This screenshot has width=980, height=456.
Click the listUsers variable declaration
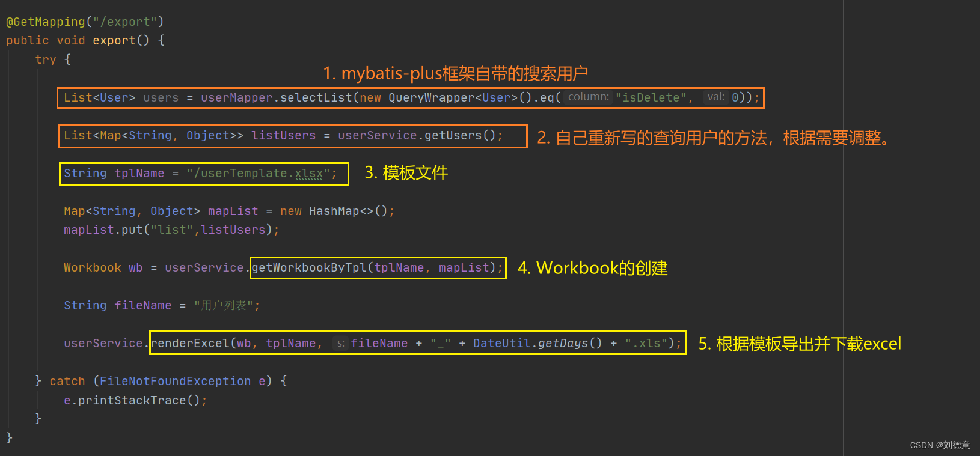(283, 135)
